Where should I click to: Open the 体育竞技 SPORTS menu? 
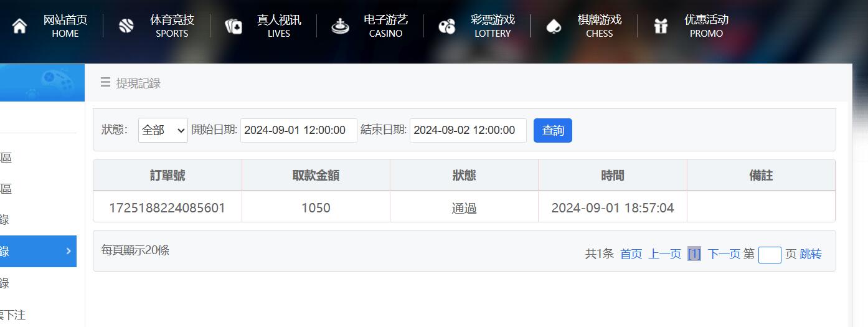pos(172,26)
